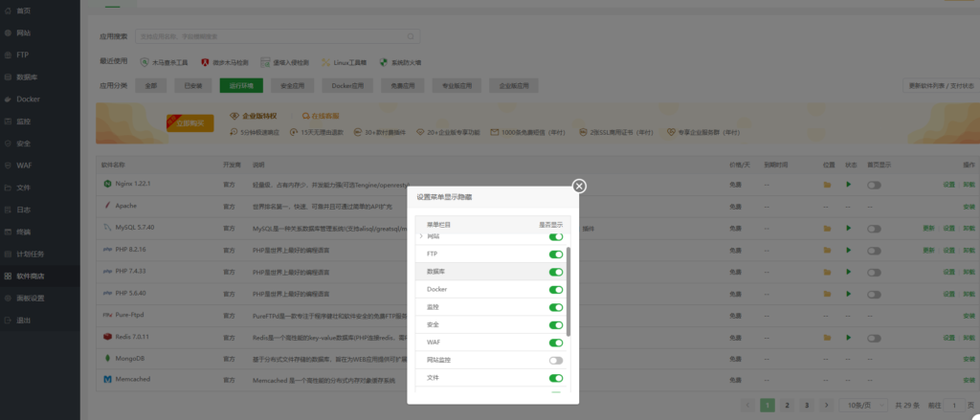
Task: Toggle Nginx 1.22.1 首页显示 switch
Action: 874,185
